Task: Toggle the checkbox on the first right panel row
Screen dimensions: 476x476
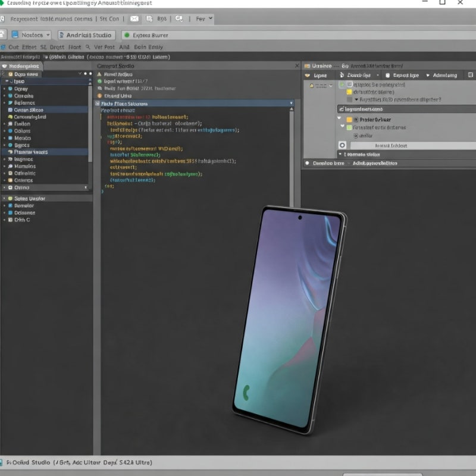Action: click(350, 84)
